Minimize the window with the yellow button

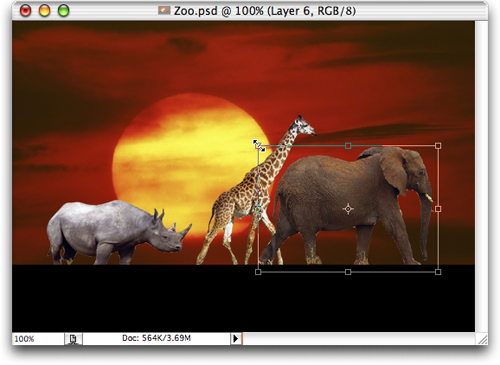[44, 11]
